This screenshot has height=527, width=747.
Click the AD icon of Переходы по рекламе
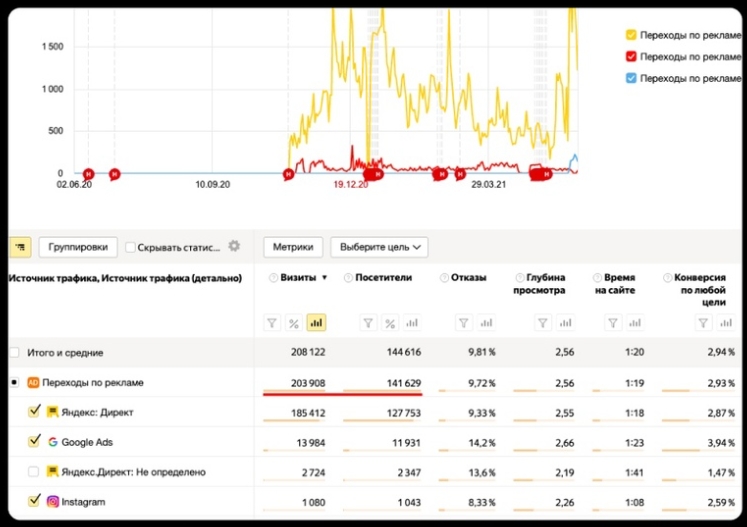click(33, 383)
